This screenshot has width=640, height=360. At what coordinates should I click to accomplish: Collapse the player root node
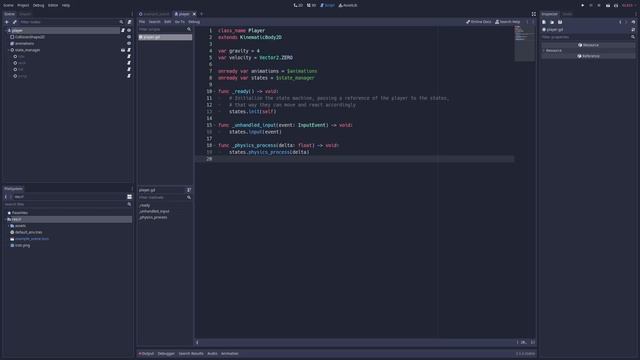click(x=6, y=30)
